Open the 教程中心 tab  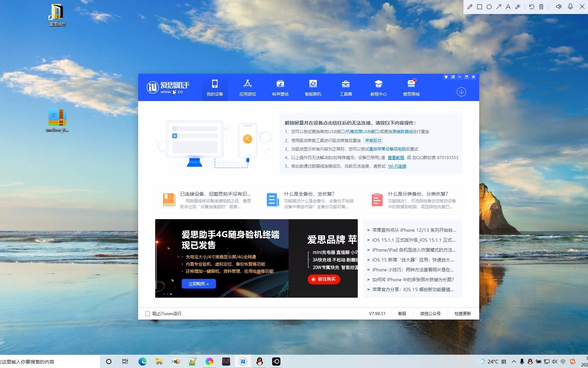tap(378, 88)
